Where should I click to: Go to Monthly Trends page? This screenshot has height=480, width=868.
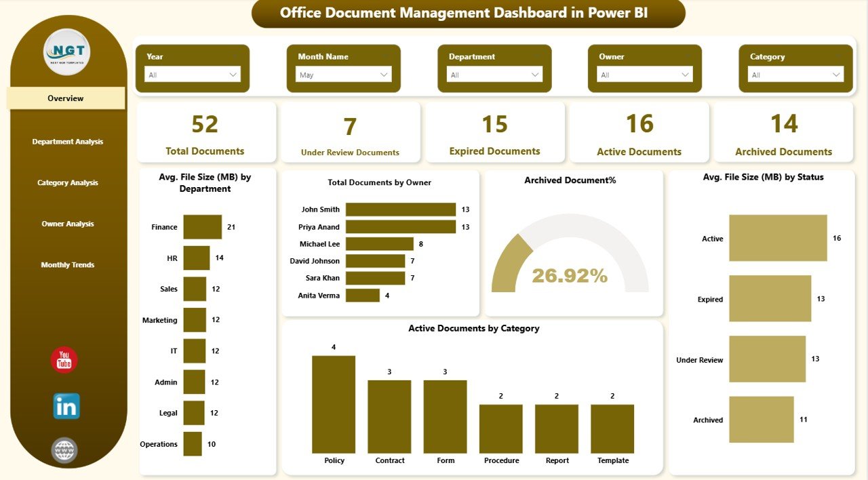(x=68, y=264)
